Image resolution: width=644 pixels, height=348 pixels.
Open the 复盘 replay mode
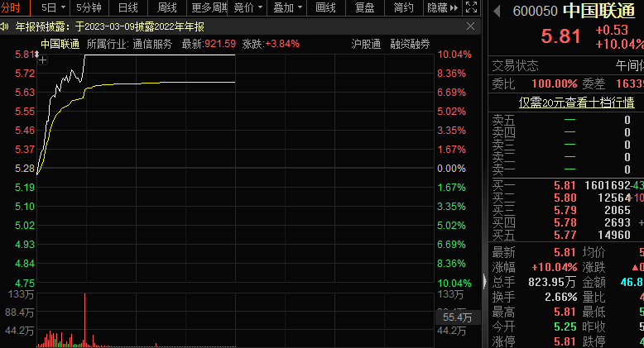(364, 7)
